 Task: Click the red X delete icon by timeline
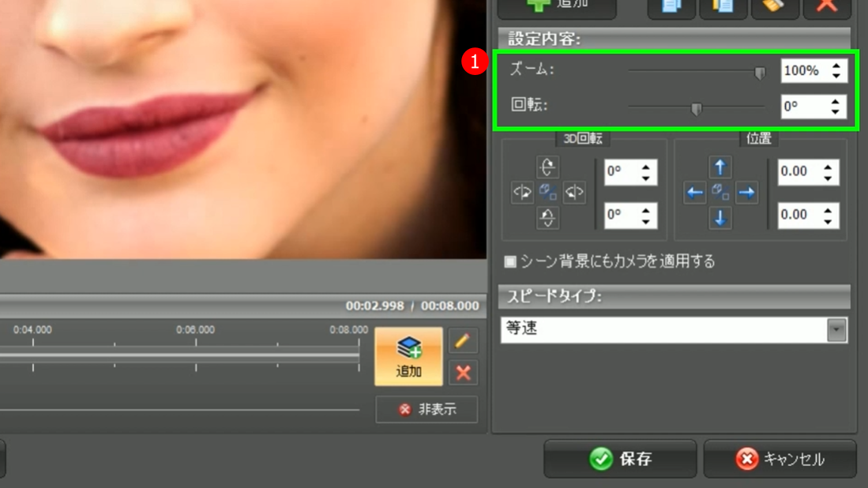pyautogui.click(x=463, y=373)
